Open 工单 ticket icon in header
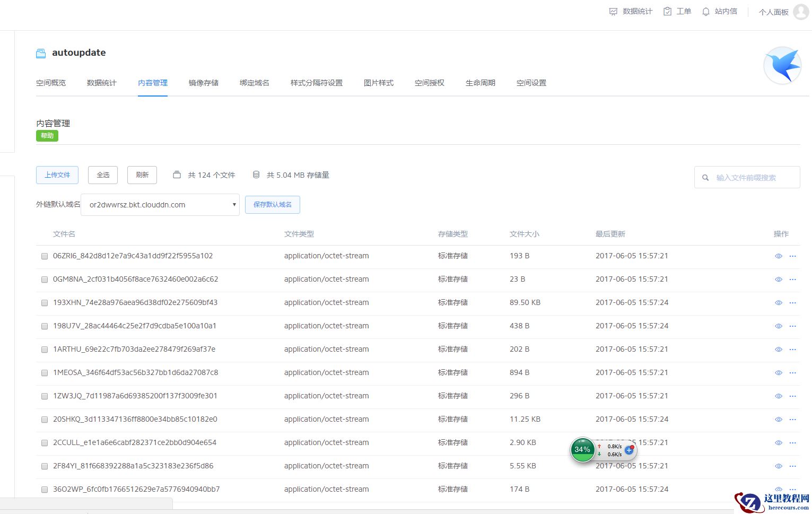Image resolution: width=812 pixels, height=514 pixels. pos(667,12)
